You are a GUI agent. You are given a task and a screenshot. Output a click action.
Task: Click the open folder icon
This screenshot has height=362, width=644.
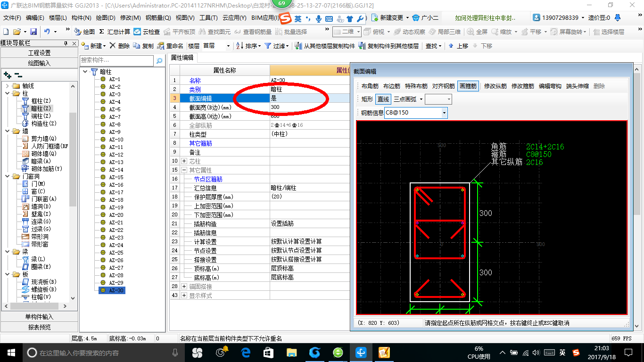[17, 32]
